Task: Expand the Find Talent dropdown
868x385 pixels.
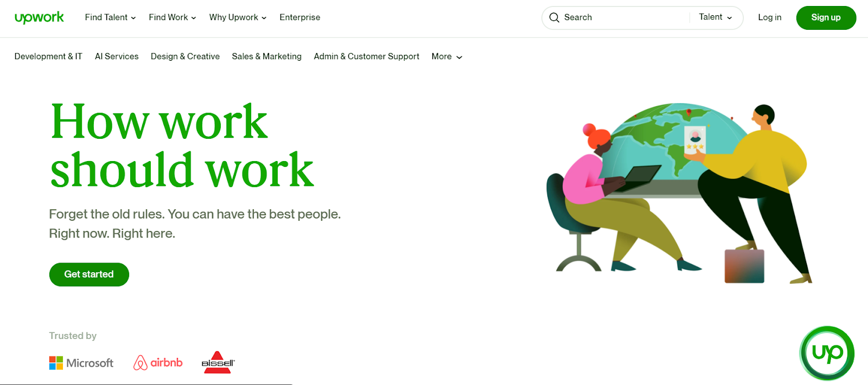Action: [110, 17]
